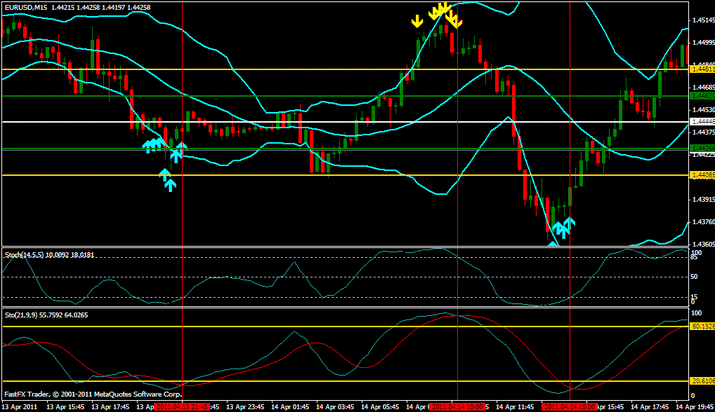Select the rightmost red vertical line's time label

tap(569, 407)
